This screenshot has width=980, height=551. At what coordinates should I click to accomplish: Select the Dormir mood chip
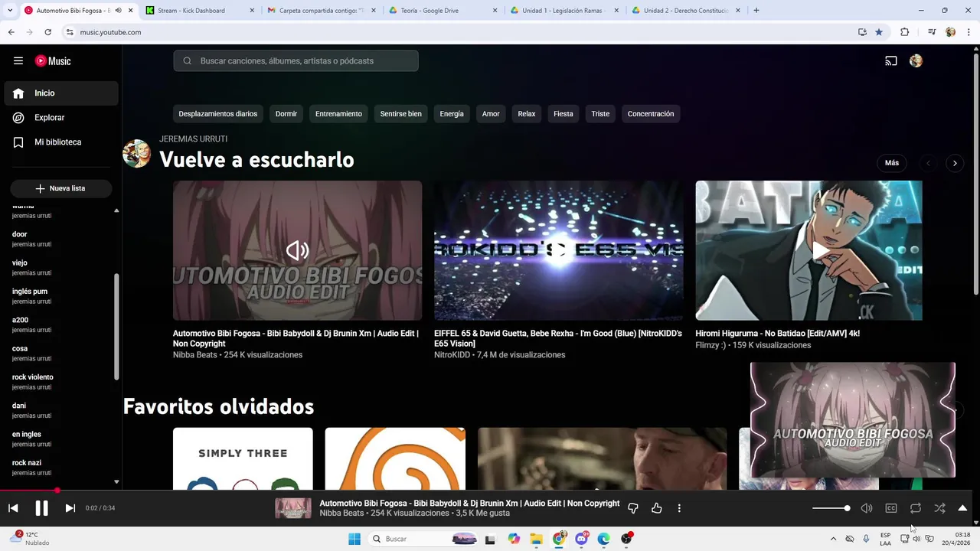click(x=286, y=114)
